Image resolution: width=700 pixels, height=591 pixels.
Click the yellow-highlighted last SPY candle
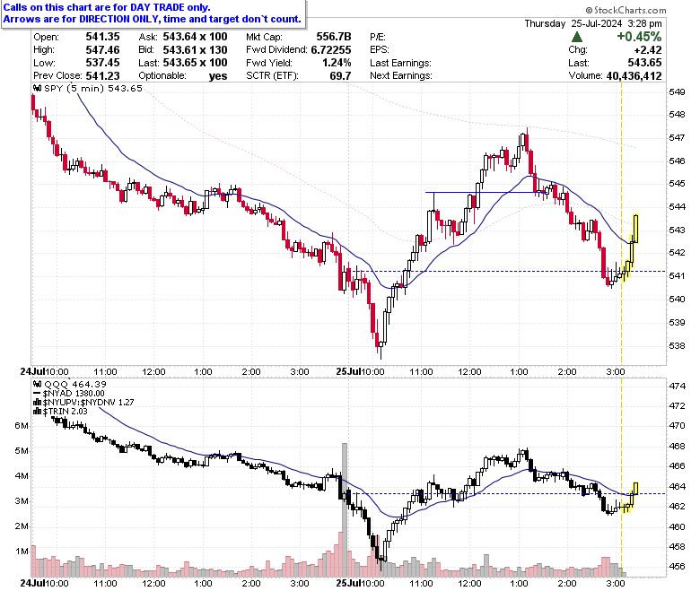635,229
